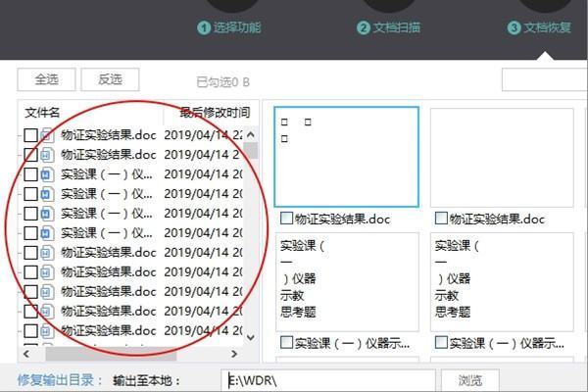Tick checkbox under blue-outlined 物证实验结果.doc thumbnail
Viewport: 588px width, 392px height.
tap(286, 219)
